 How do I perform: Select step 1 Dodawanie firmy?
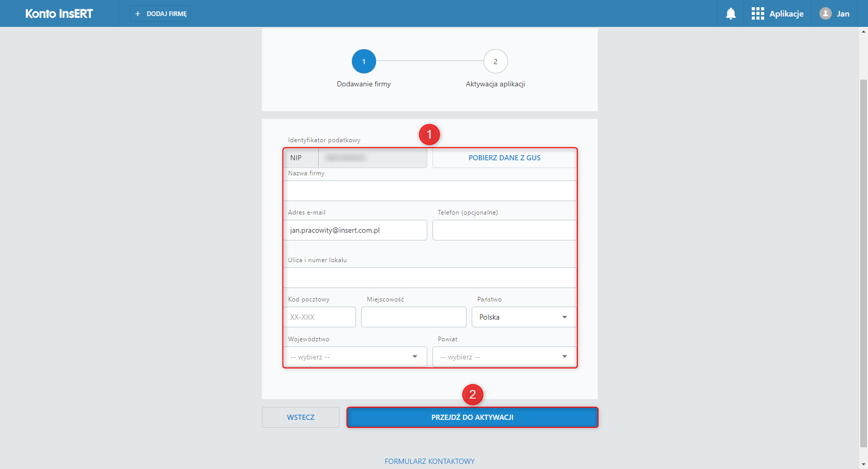click(364, 62)
